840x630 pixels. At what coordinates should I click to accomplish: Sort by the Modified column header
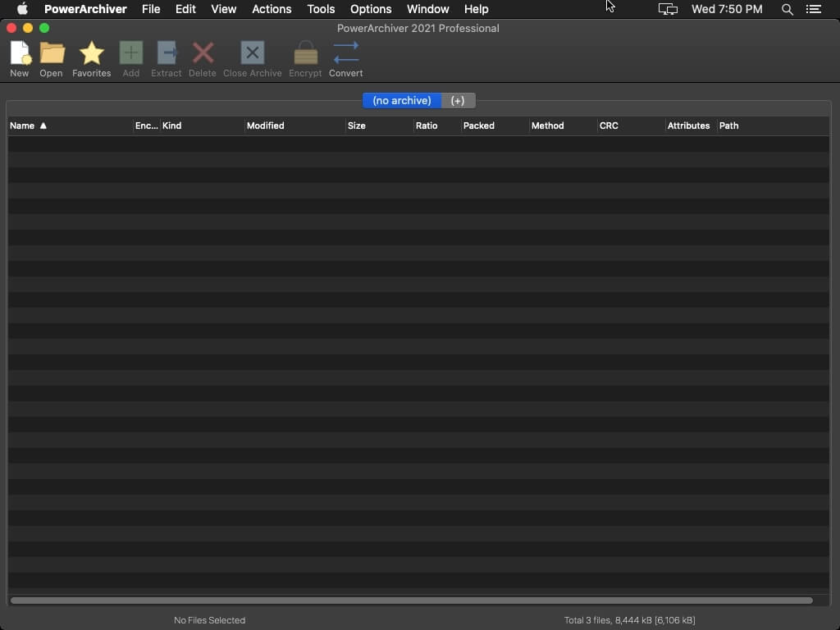click(x=294, y=126)
